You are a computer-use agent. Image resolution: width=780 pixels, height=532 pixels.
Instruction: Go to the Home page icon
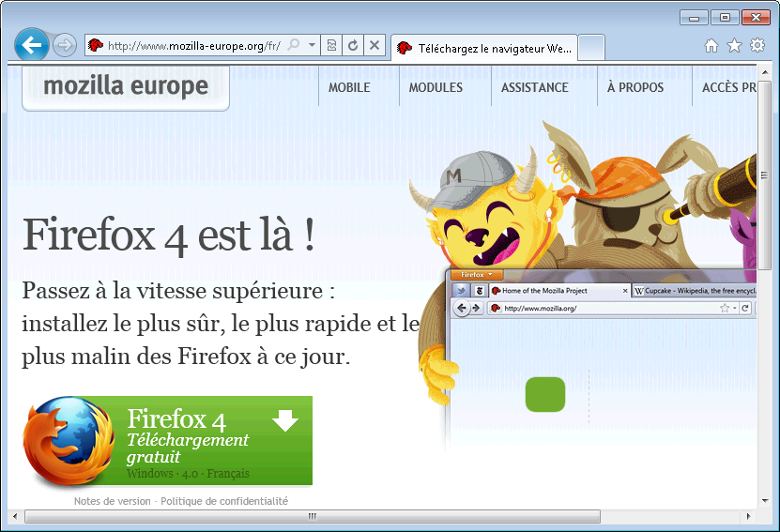711,46
